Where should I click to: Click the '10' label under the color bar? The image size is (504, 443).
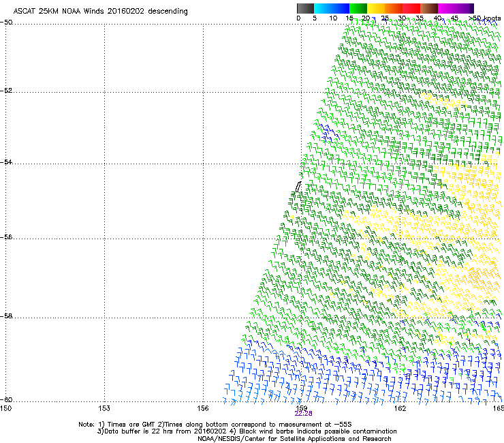click(333, 18)
